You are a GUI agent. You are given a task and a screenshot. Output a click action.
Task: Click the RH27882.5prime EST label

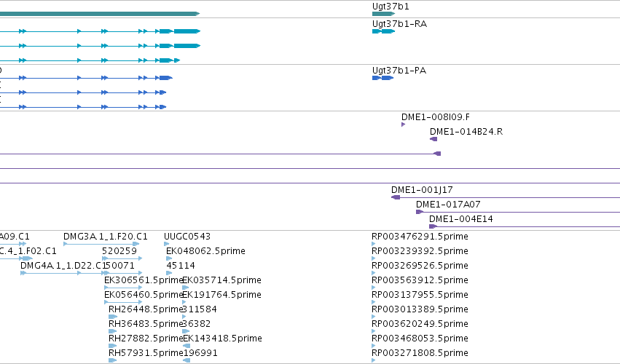(146, 339)
